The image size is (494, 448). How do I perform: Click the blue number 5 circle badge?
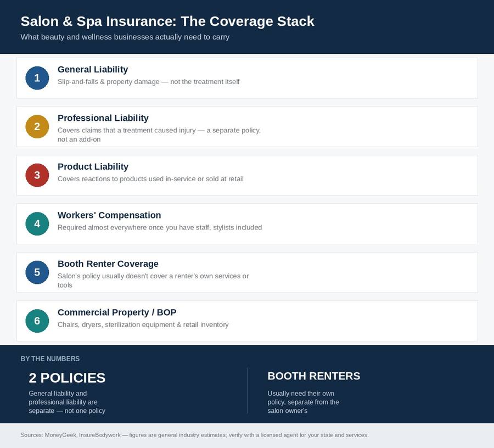click(37, 272)
